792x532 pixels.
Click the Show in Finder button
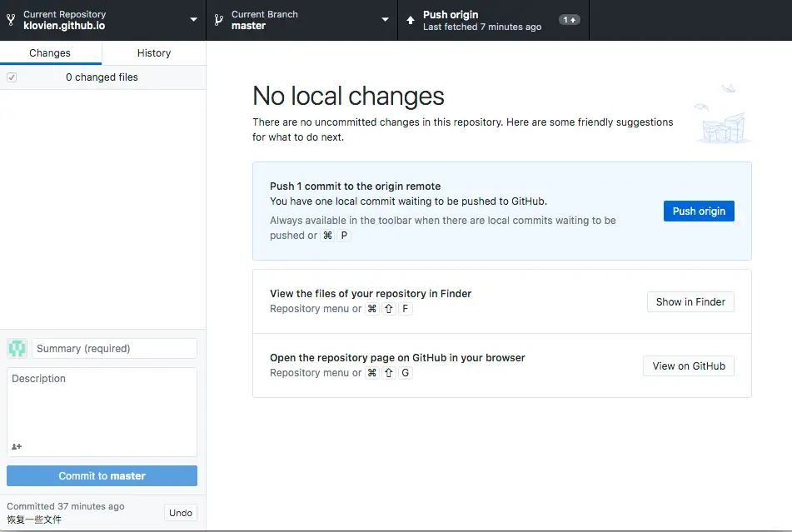690,302
